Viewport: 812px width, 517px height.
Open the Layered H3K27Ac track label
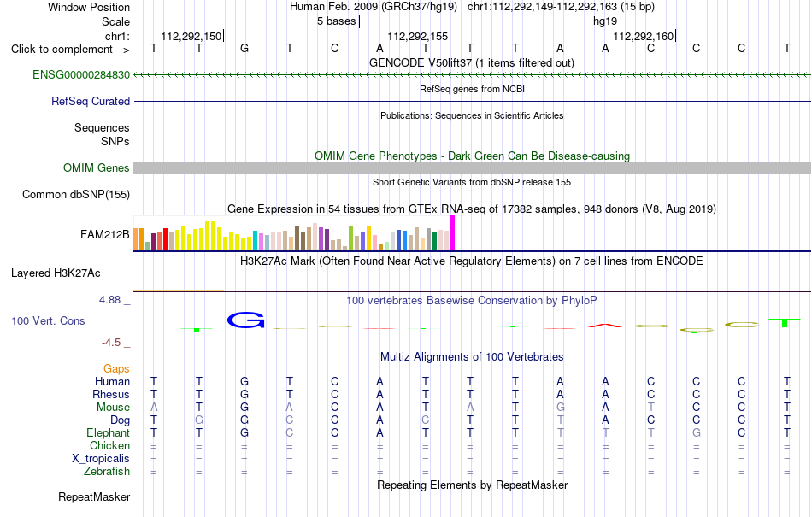click(56, 273)
